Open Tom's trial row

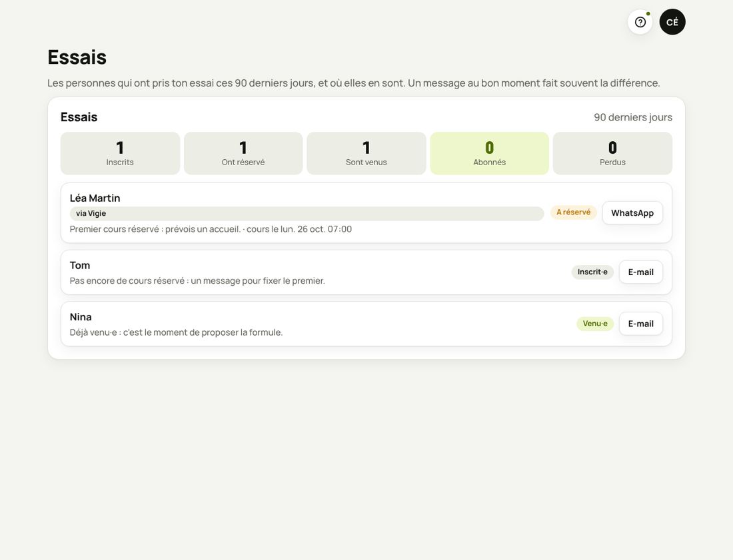[366, 272]
